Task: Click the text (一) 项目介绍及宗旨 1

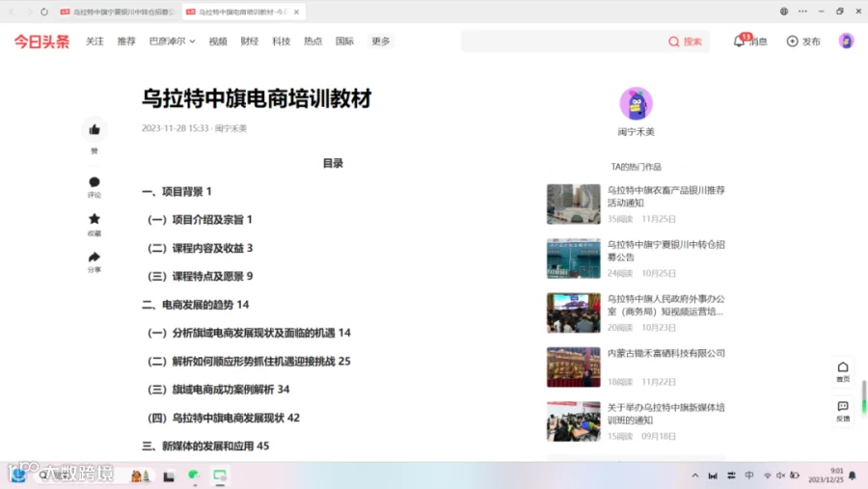Action: pos(200,220)
